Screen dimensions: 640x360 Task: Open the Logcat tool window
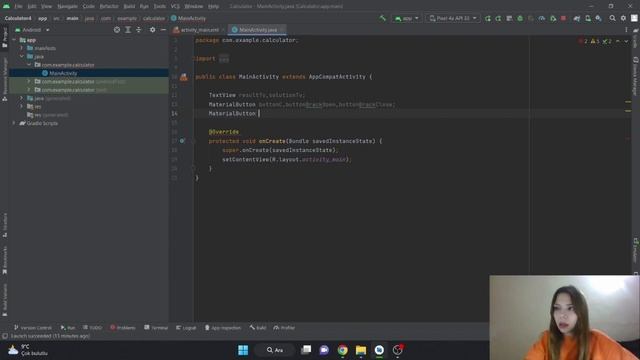point(186,328)
